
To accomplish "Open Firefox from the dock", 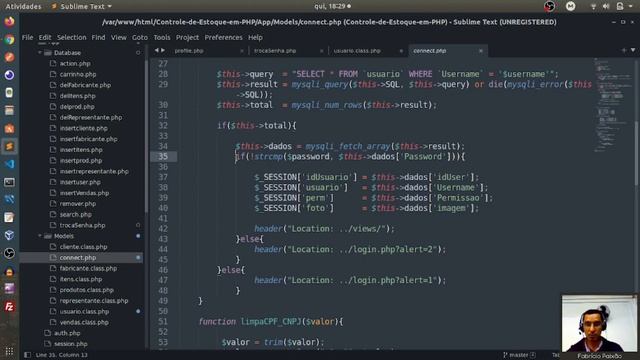I will point(9,21).
